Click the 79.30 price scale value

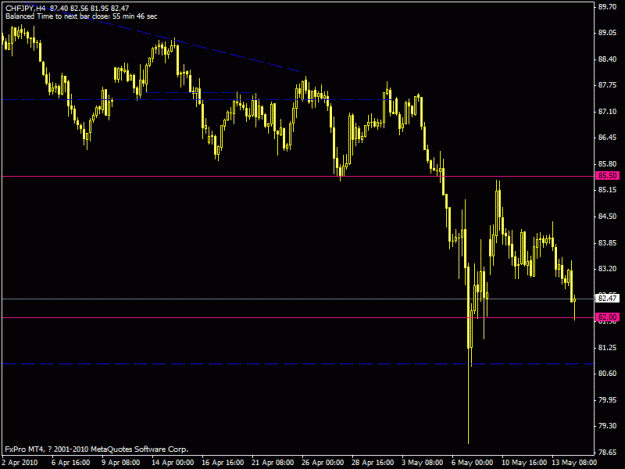(x=607, y=426)
